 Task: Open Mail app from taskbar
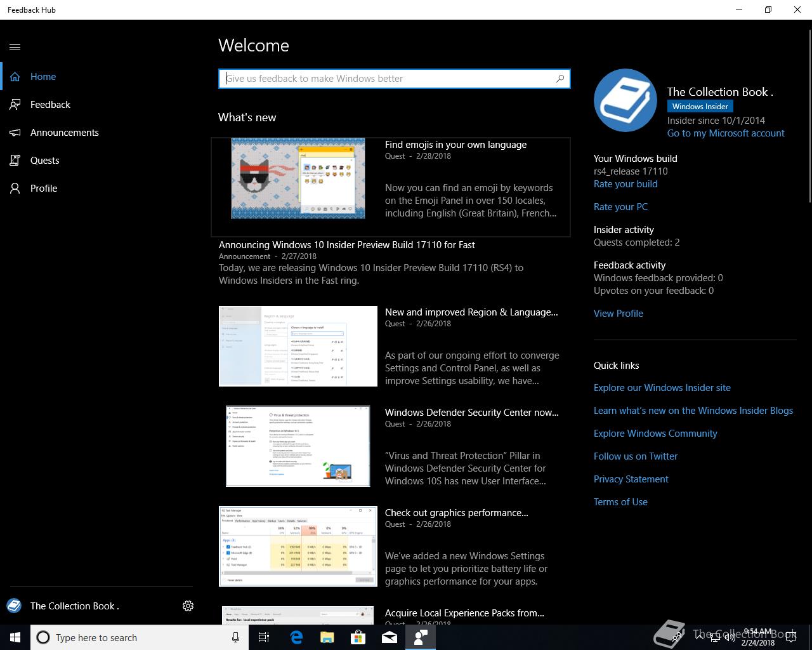tap(390, 637)
